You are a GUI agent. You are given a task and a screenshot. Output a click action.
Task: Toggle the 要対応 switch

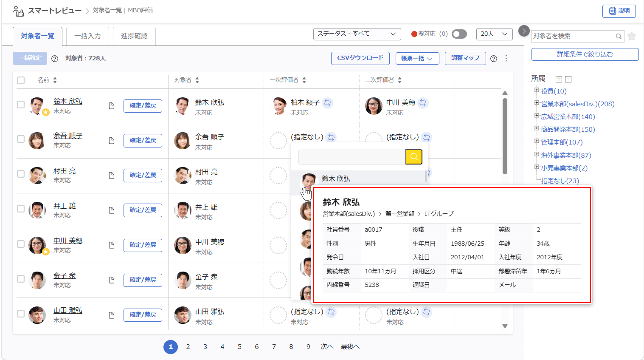tap(459, 34)
